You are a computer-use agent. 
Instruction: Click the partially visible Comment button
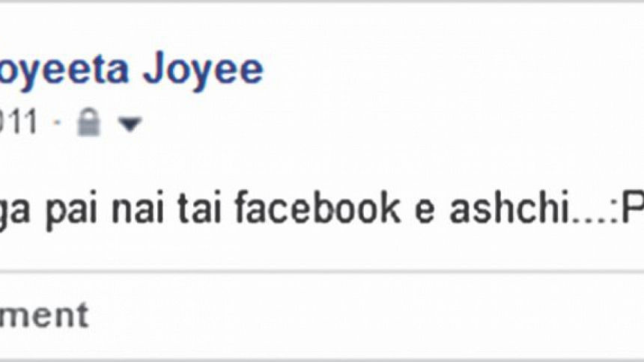point(44,315)
